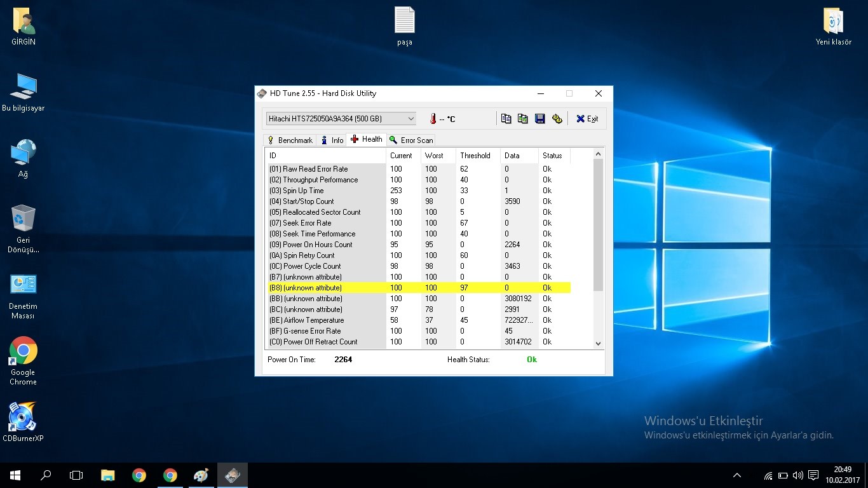
Task: Select the (09) Power On Hours Count row
Action: 418,245
